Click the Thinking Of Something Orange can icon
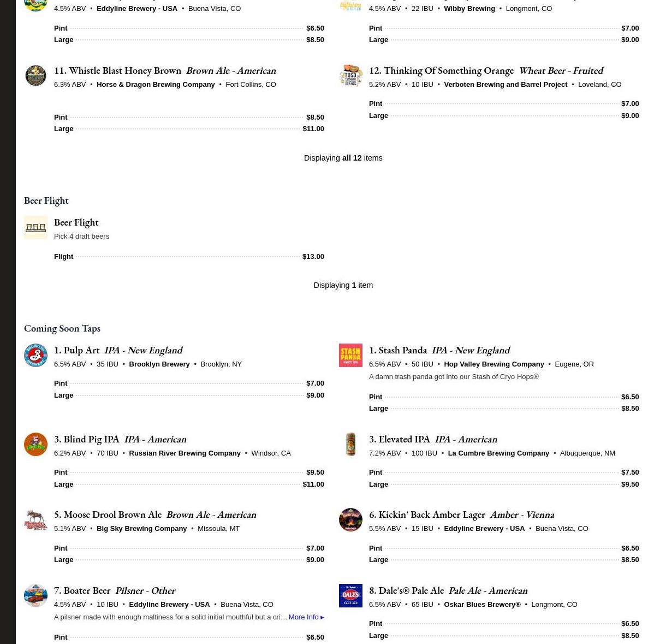Image resolution: width=654 pixels, height=644 pixels. point(350,75)
